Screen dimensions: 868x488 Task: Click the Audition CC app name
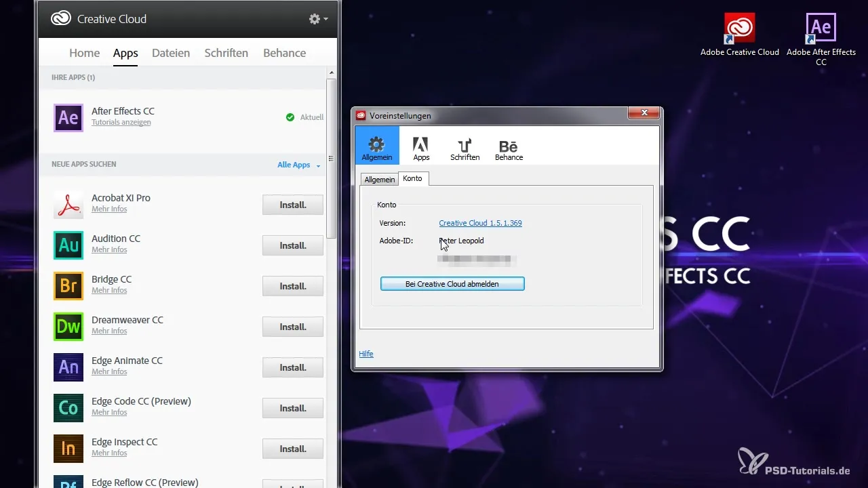pos(116,239)
